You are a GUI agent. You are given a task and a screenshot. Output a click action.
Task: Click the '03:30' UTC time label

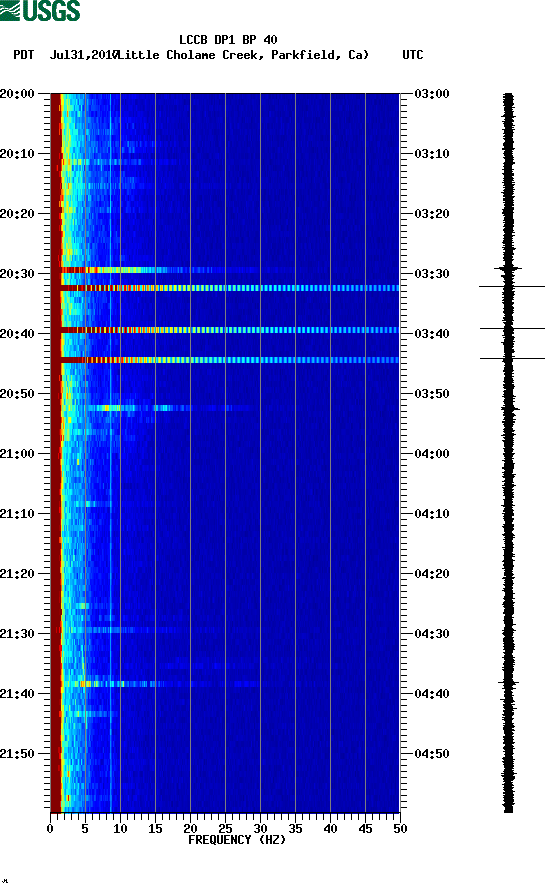click(x=432, y=274)
